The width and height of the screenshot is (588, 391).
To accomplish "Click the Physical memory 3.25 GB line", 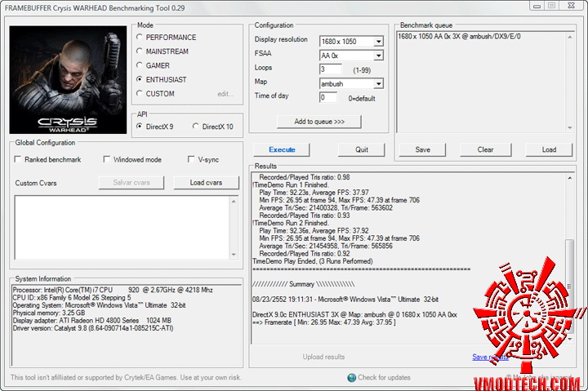I will click(49, 313).
